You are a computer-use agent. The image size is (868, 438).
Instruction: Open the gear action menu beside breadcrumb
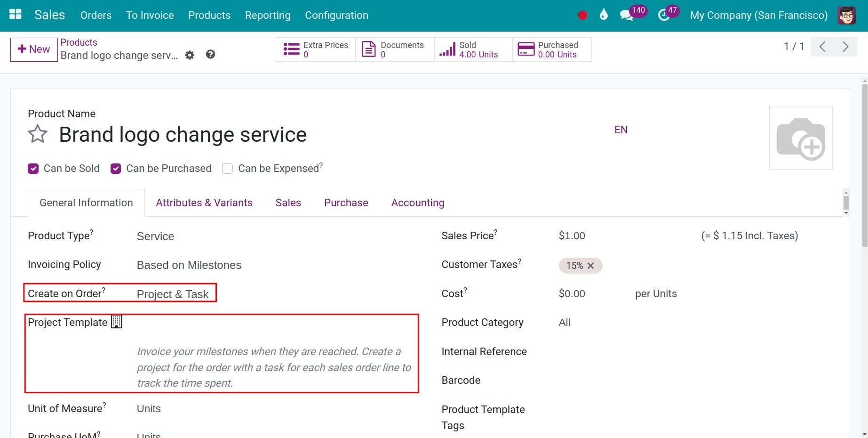point(190,55)
